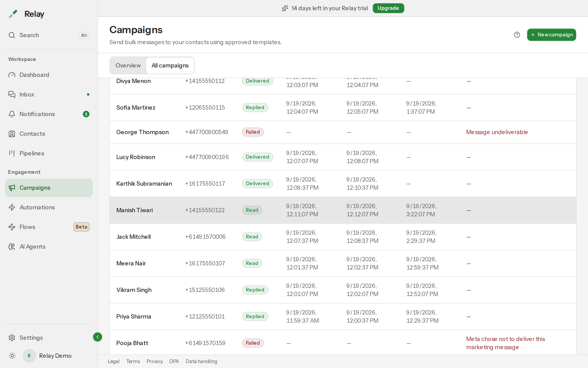Click the New campaign button
This screenshot has height=368, width=588.
[x=551, y=35]
